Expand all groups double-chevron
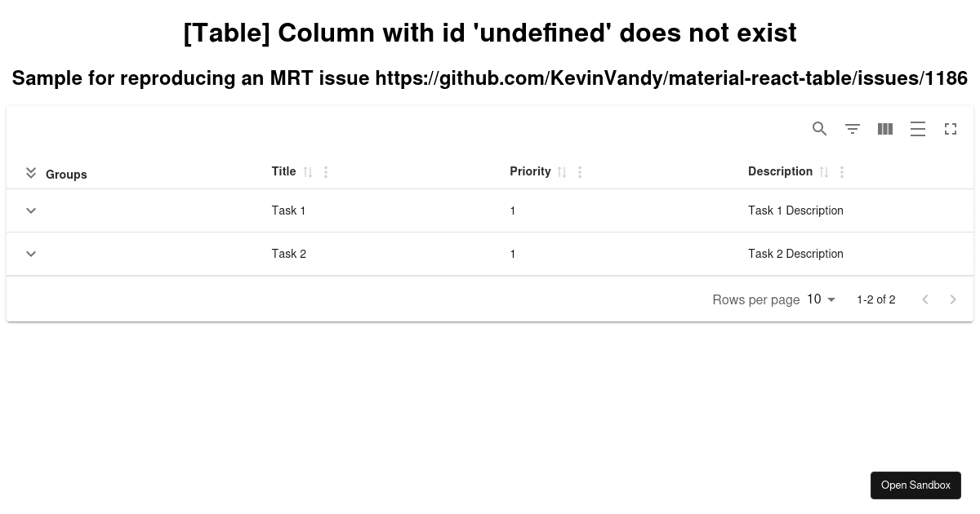 click(x=31, y=173)
